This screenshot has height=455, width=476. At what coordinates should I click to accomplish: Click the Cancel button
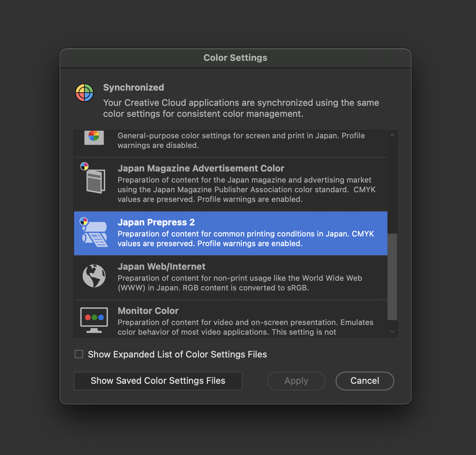click(365, 381)
